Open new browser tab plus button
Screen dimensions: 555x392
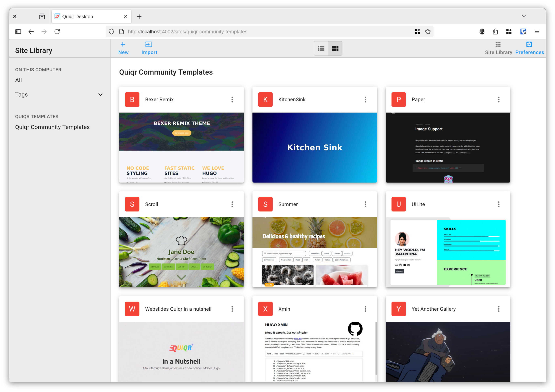tap(139, 17)
